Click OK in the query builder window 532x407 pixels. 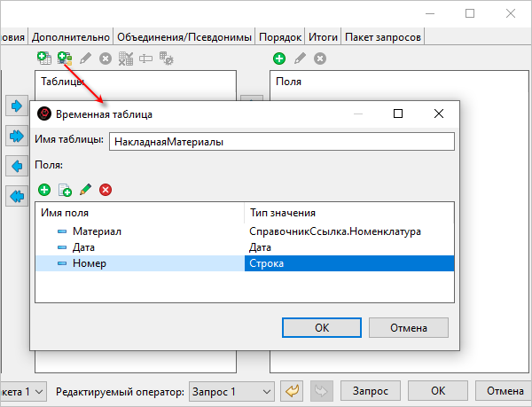tap(438, 391)
